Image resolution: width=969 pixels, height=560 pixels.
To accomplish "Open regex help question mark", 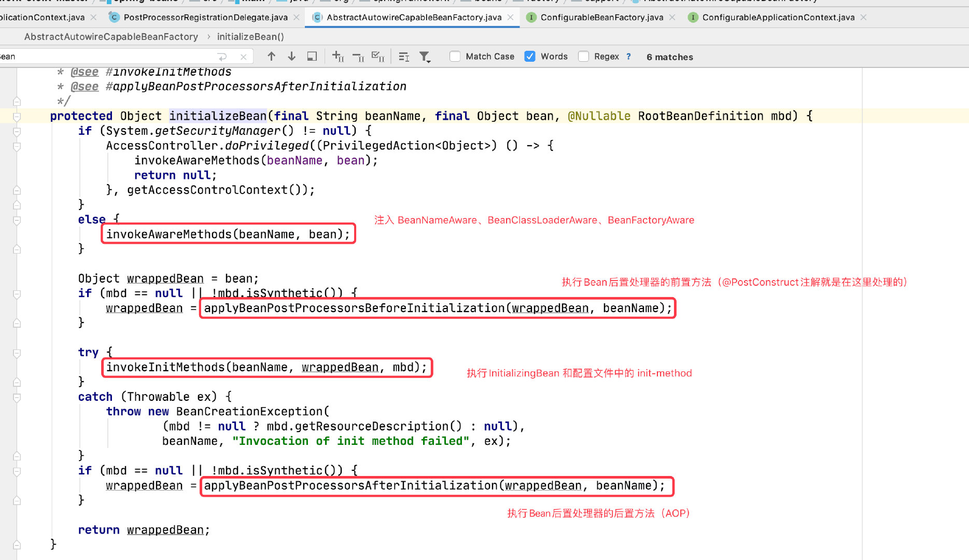I will coord(628,57).
